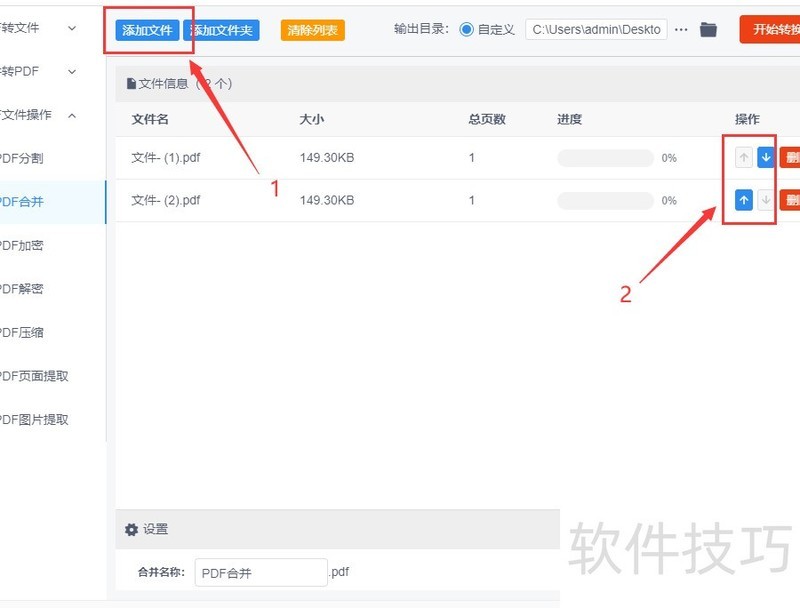Select file name 文件- (2).pdf
The height and width of the screenshot is (608, 800).
pyautogui.click(x=166, y=200)
